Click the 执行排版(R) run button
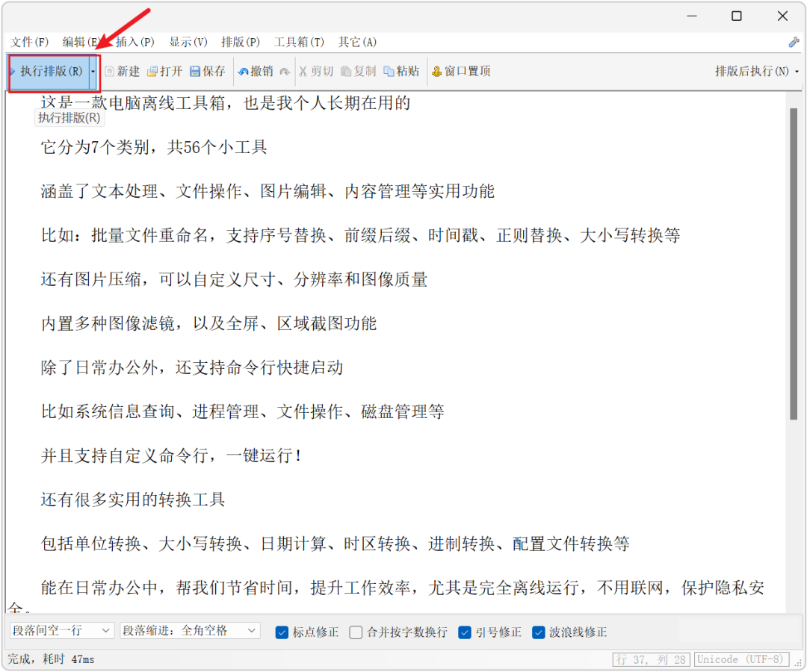Screen dimensions: 807x672 (x=49, y=72)
